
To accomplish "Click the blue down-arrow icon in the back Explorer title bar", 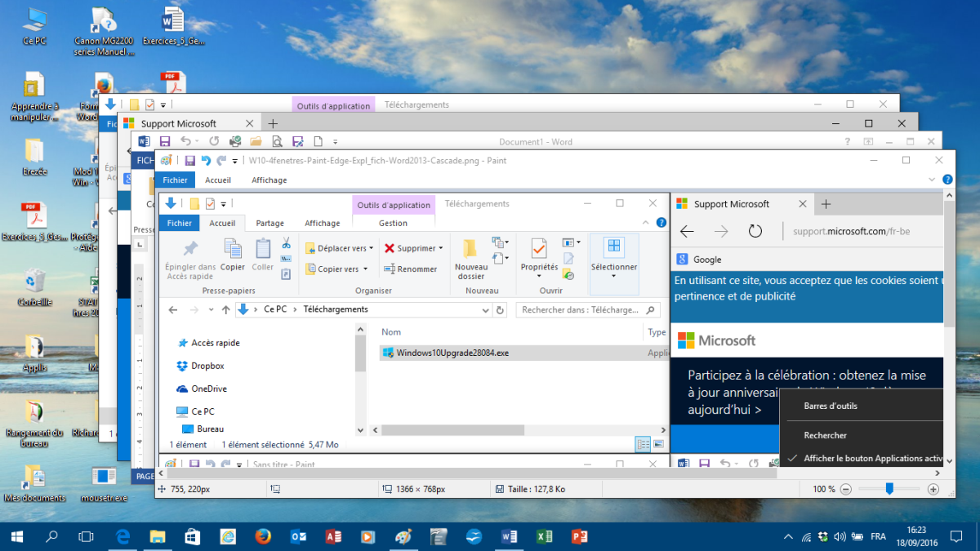I will click(x=111, y=104).
